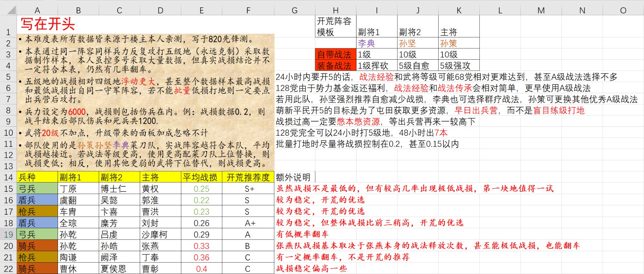Click the yellow 副将2 header in row 14

pyautogui.click(x=119, y=177)
